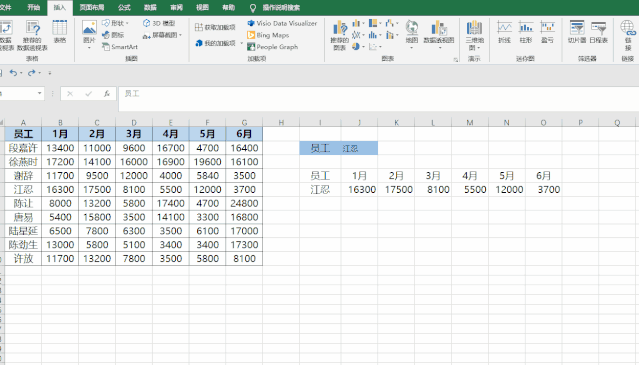The width and height of the screenshot is (639, 365).
Task: Switch to the Home (开始) tab
Action: tap(33, 7)
